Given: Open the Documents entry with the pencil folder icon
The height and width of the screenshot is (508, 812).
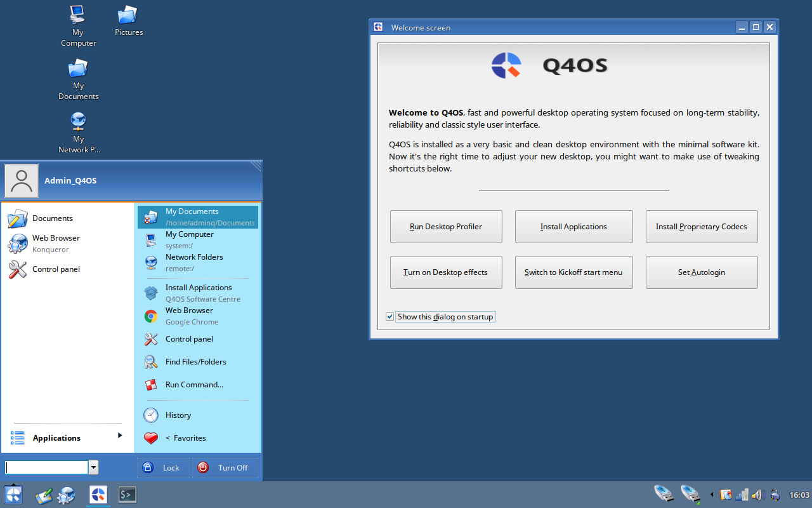Looking at the screenshot, I should [67, 218].
